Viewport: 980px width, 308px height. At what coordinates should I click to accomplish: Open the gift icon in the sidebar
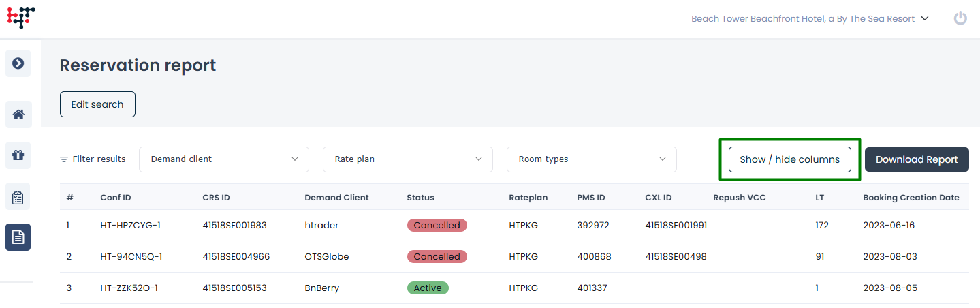tap(18, 155)
